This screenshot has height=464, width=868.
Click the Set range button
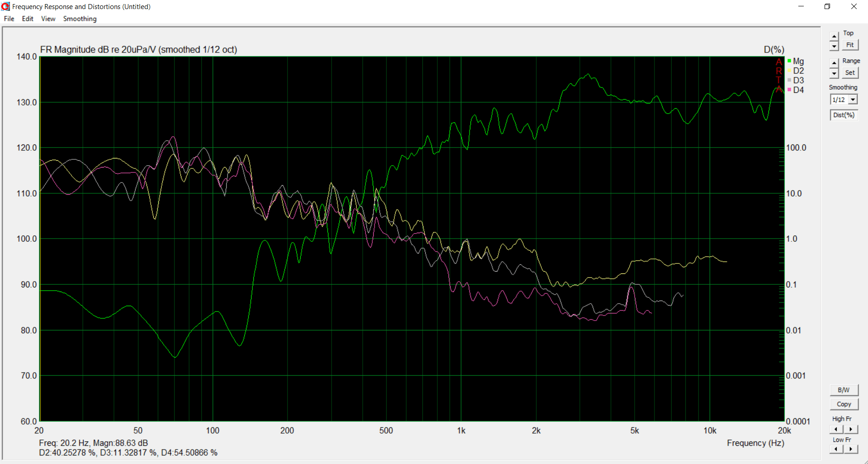pos(850,72)
